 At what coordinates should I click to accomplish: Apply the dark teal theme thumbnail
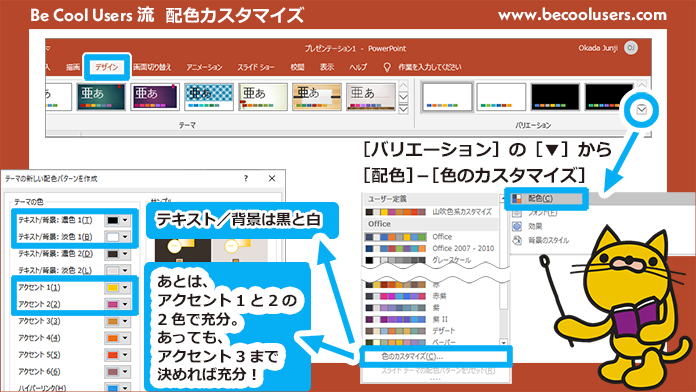coord(101,96)
